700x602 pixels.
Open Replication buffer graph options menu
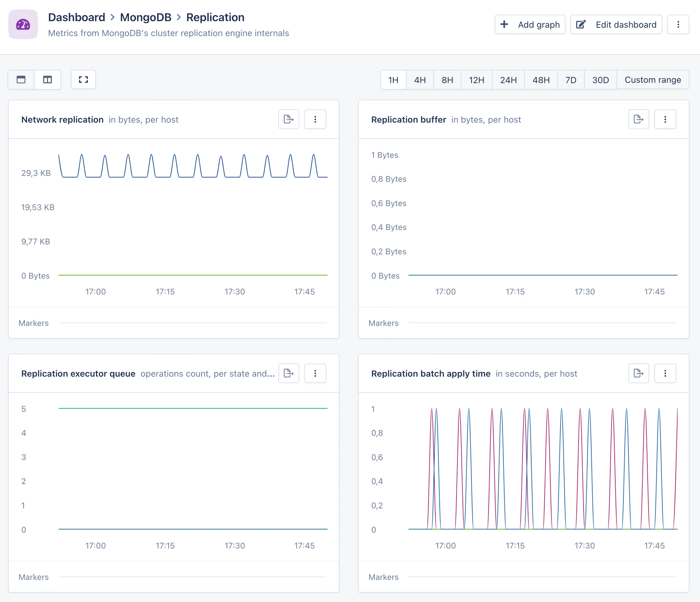pos(665,119)
